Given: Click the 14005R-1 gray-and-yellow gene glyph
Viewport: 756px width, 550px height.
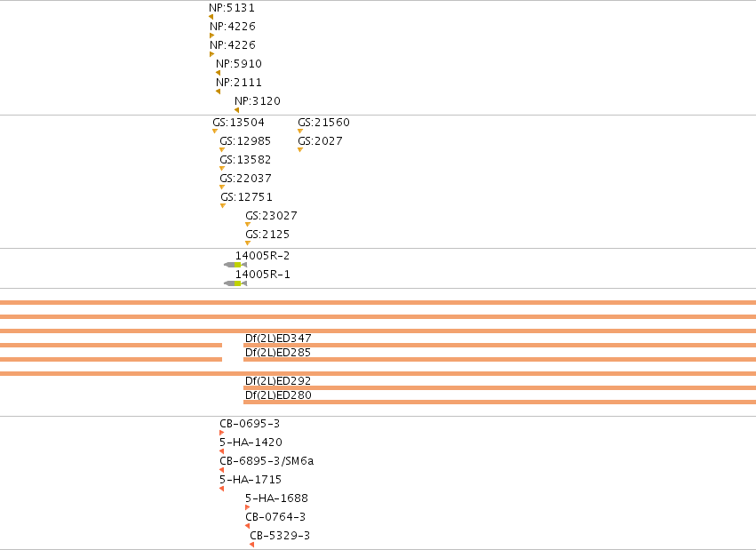Looking at the screenshot, I should pyautogui.click(x=235, y=283).
